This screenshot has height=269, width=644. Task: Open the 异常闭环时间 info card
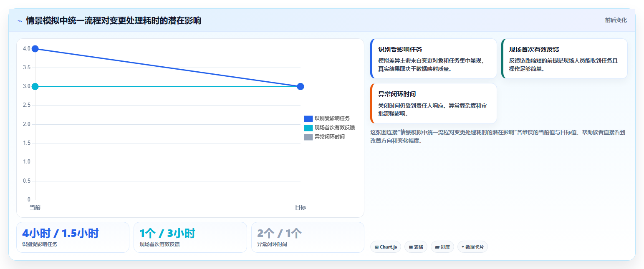pyautogui.click(x=433, y=103)
